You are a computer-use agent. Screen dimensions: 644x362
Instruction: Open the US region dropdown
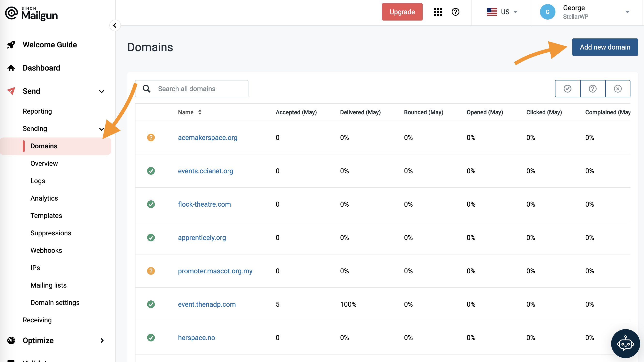[502, 12]
